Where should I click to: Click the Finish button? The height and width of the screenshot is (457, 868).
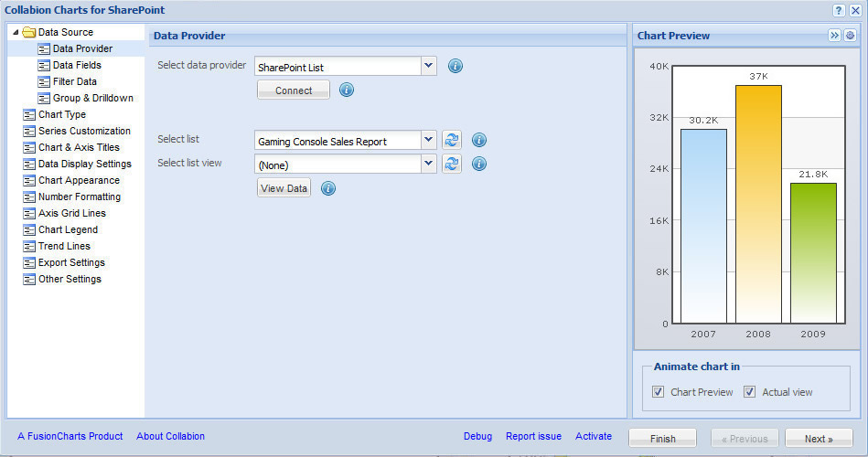click(x=662, y=438)
